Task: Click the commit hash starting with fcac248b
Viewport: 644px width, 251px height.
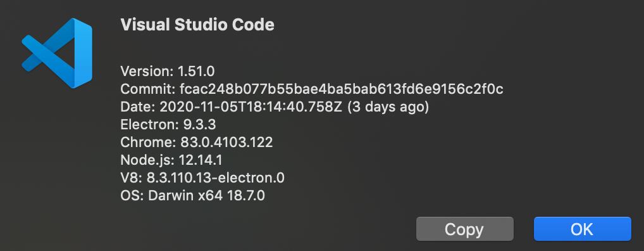Action: click(x=342, y=89)
